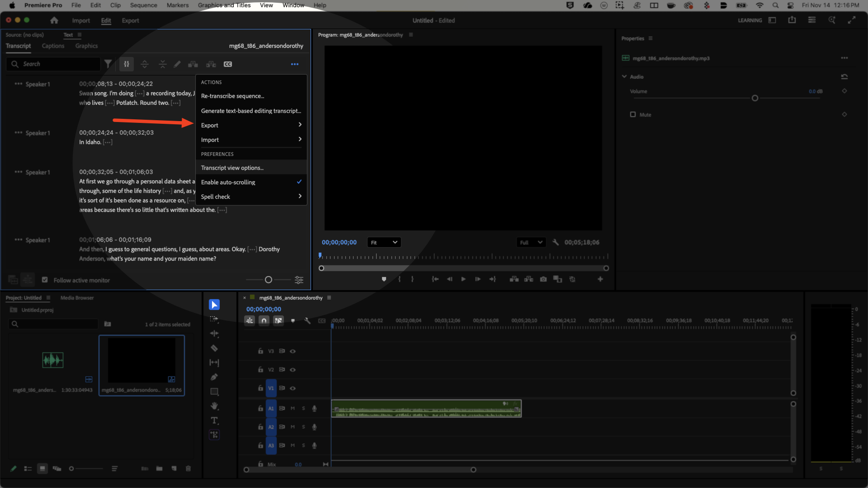Open the Full playback resolution dropdown
Viewport: 868px width, 488px height.
[531, 243]
